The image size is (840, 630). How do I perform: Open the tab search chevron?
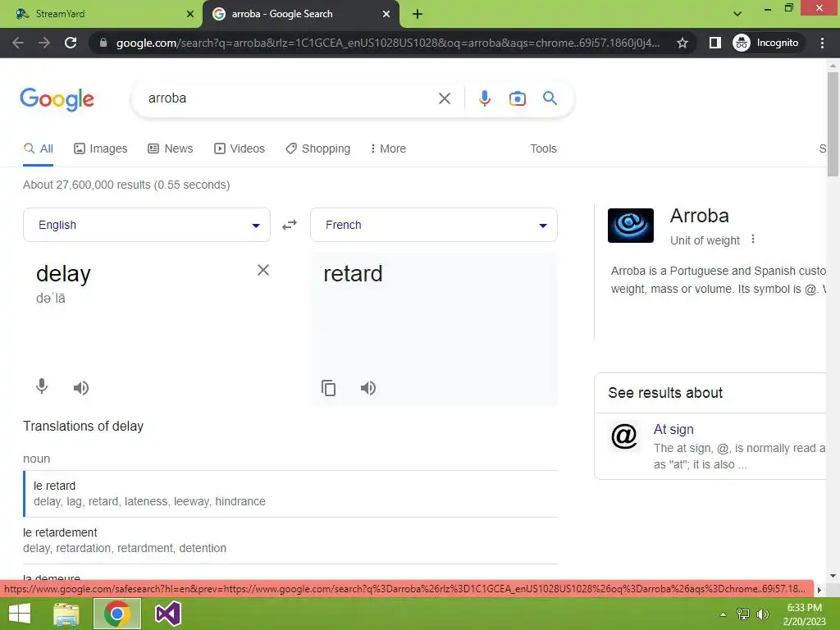click(737, 14)
